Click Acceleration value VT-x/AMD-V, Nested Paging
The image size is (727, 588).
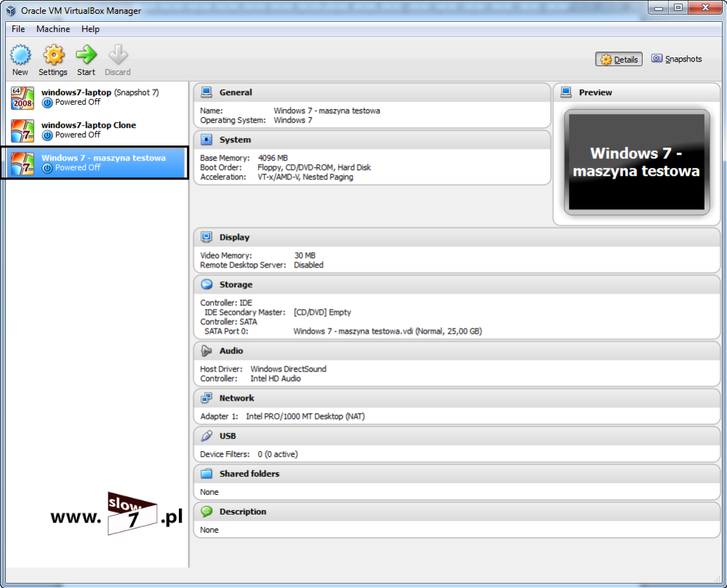click(x=305, y=177)
